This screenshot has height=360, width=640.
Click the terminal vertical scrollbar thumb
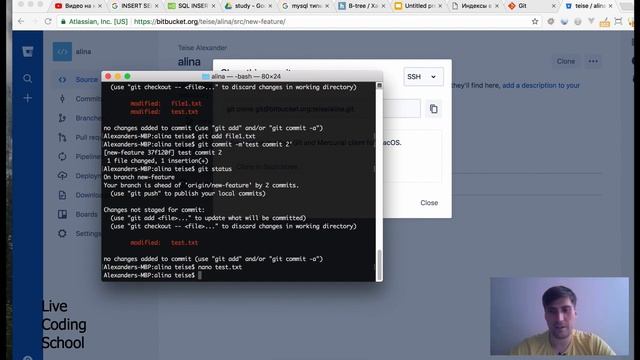pos(379,265)
